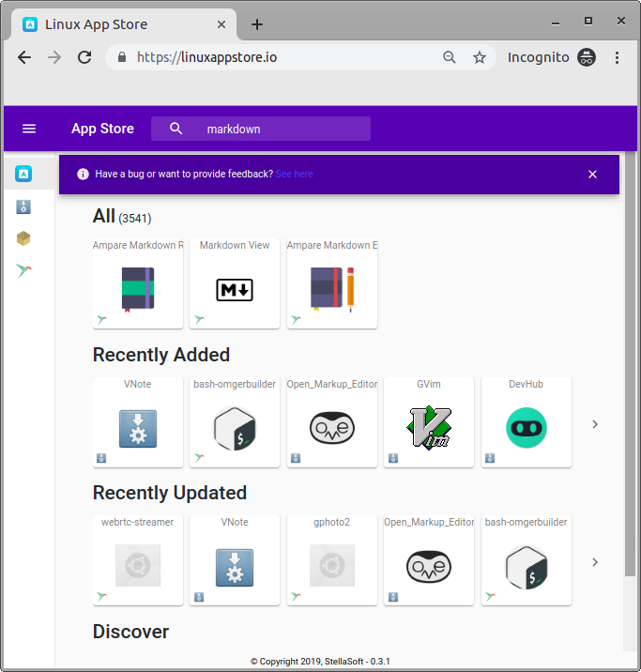Image resolution: width=641 pixels, height=672 pixels.
Task: Click the markdown search field
Action: (261, 129)
